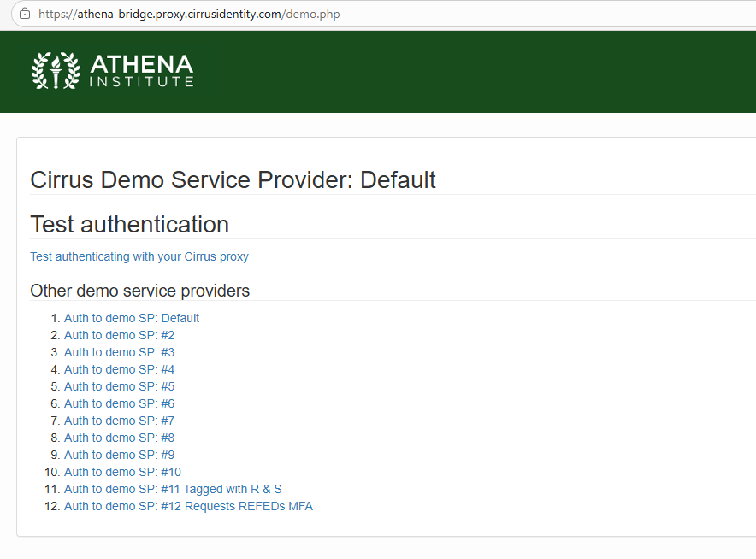Open SP #11 Tagged with R & S
Screen dimensions: 756x559
pos(173,489)
